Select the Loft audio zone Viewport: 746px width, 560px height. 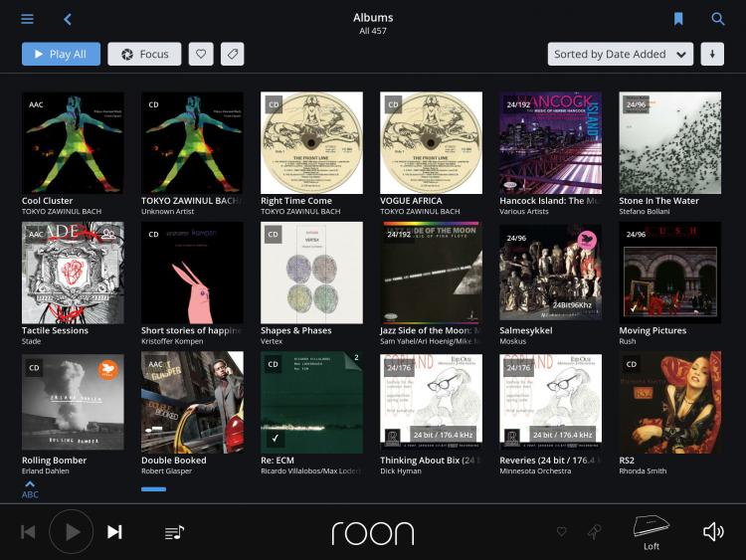tap(652, 532)
